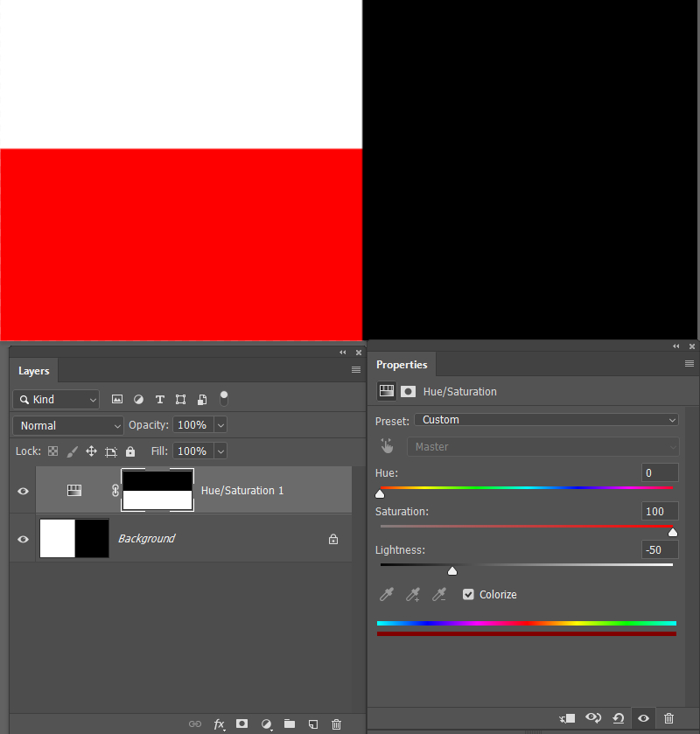Screen dimensions: 700x734
Task: Delete adjustment layer trash icon in Properties
Action: point(669,718)
